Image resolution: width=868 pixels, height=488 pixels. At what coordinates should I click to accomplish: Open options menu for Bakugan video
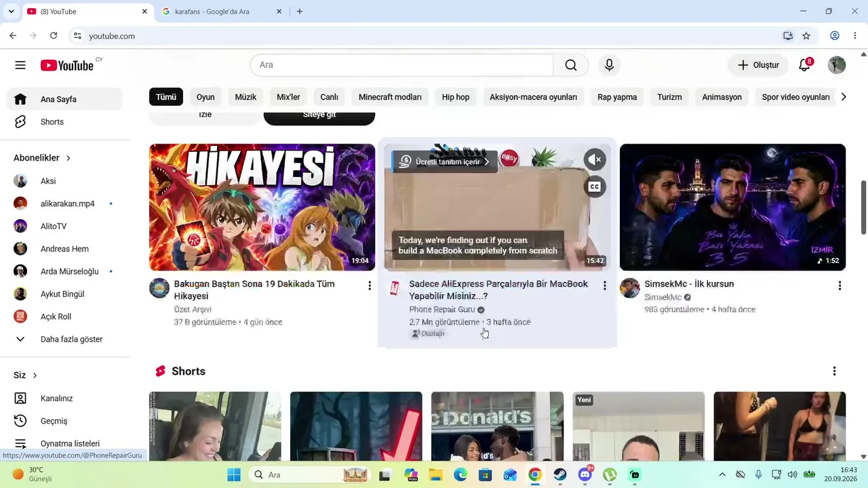370,286
